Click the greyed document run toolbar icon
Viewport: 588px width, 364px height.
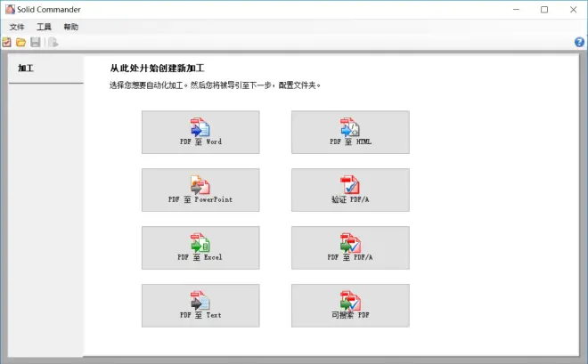[53, 43]
